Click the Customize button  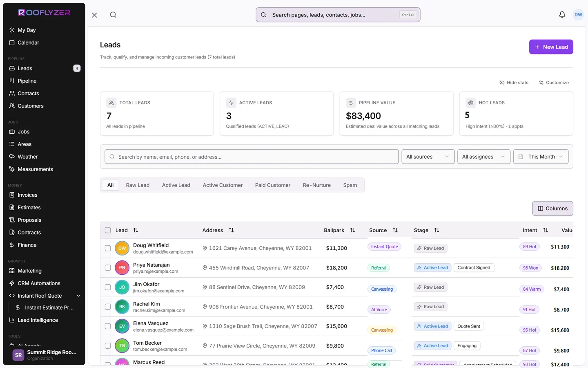(x=554, y=83)
